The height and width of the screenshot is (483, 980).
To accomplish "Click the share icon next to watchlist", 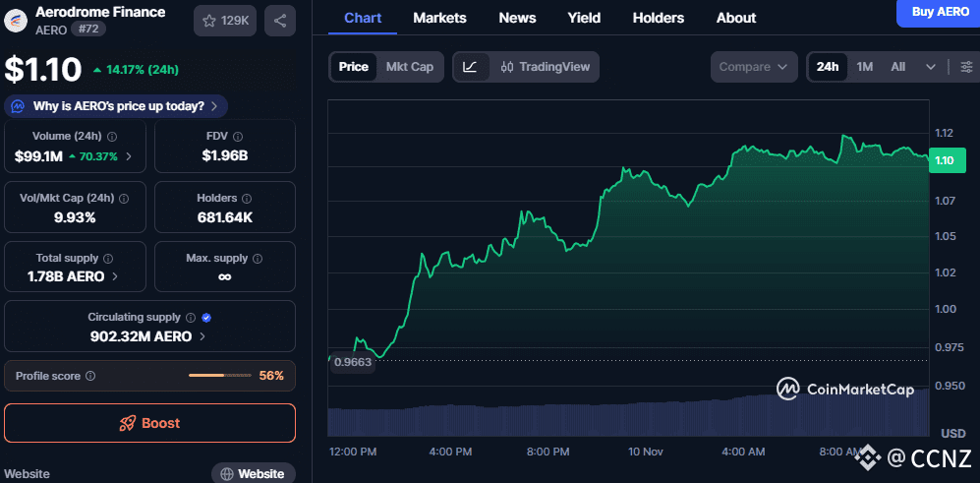I will click(280, 21).
